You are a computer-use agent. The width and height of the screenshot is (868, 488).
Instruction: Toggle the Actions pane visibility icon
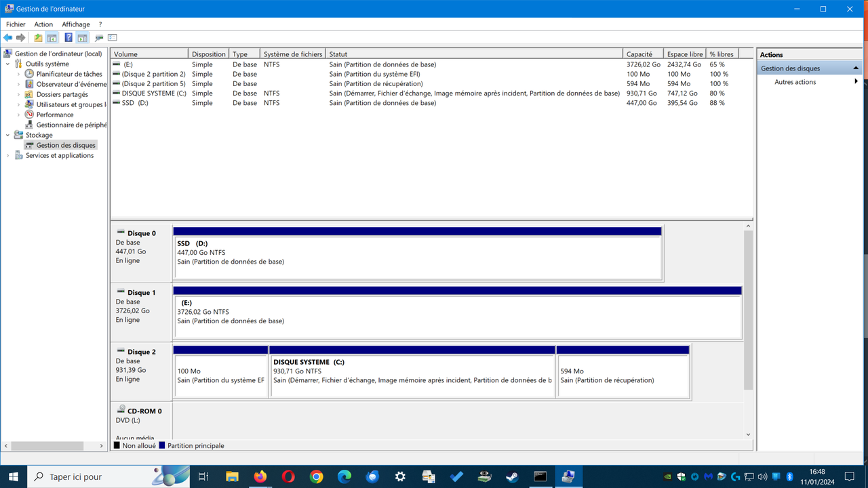pos(81,37)
